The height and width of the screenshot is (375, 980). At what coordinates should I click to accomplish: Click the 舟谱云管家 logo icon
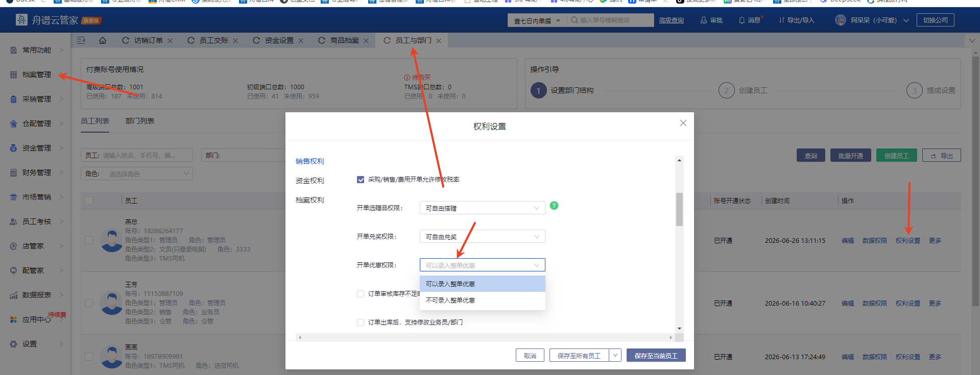21,20
